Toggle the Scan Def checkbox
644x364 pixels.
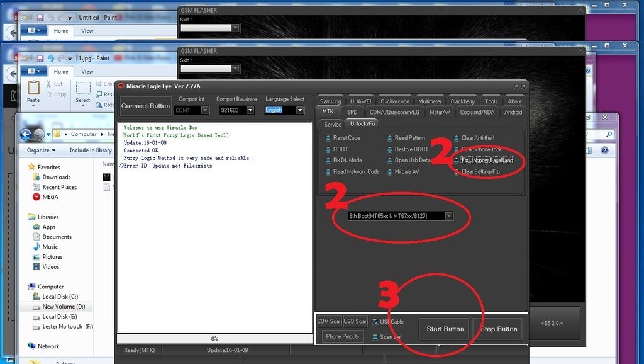[x=375, y=337]
